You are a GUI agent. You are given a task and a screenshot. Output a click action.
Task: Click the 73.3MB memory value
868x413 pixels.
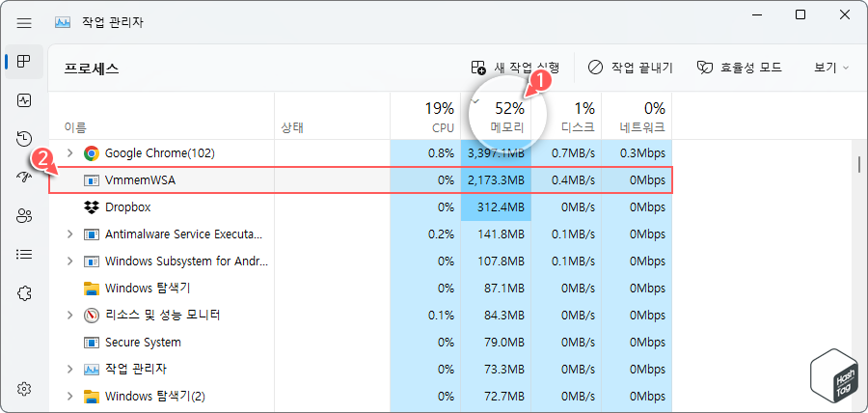(503, 370)
